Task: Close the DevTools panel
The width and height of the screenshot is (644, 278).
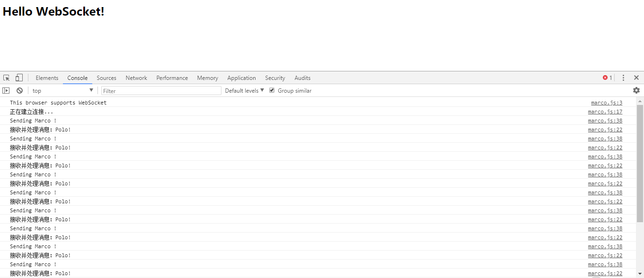Action: coord(636,78)
